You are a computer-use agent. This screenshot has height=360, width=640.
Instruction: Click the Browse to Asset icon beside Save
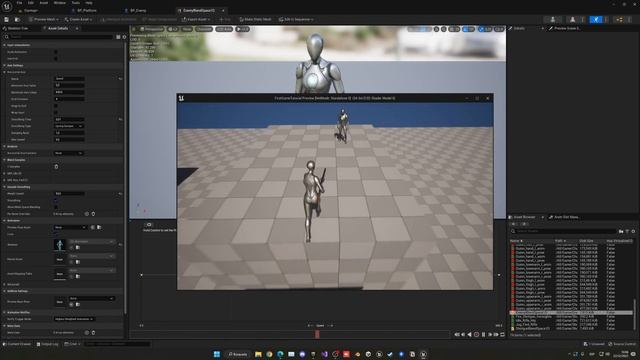[17, 19]
